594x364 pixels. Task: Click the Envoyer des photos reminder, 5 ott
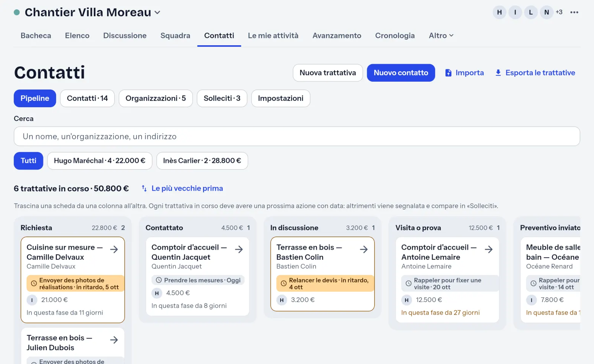(x=75, y=283)
